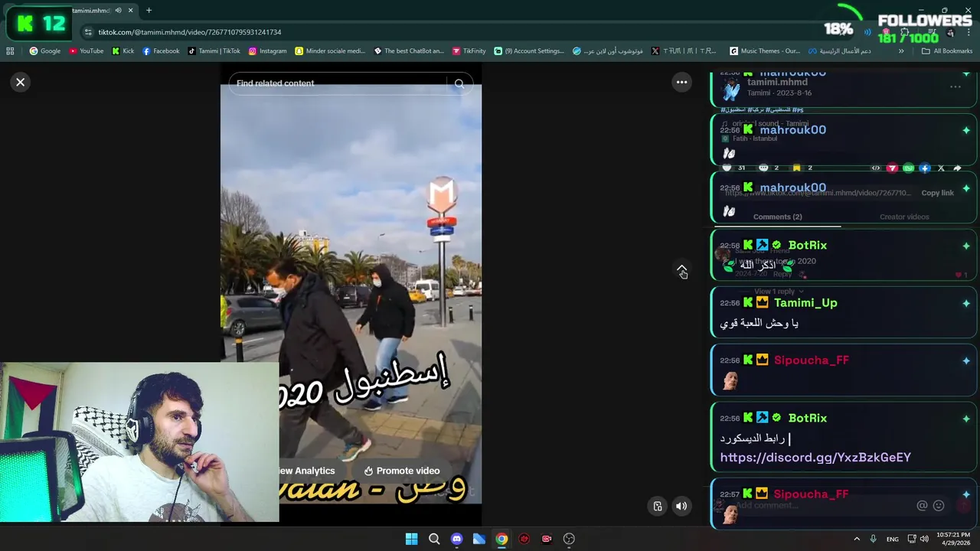Screen dimensions: 980x551
Task: Click the search magnifier in Find related content
Action: [459, 83]
